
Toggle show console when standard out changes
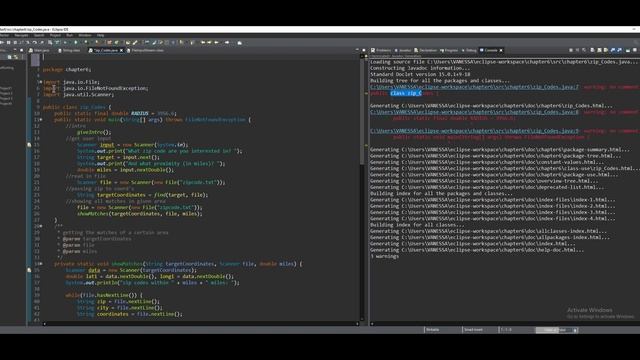pos(613,50)
